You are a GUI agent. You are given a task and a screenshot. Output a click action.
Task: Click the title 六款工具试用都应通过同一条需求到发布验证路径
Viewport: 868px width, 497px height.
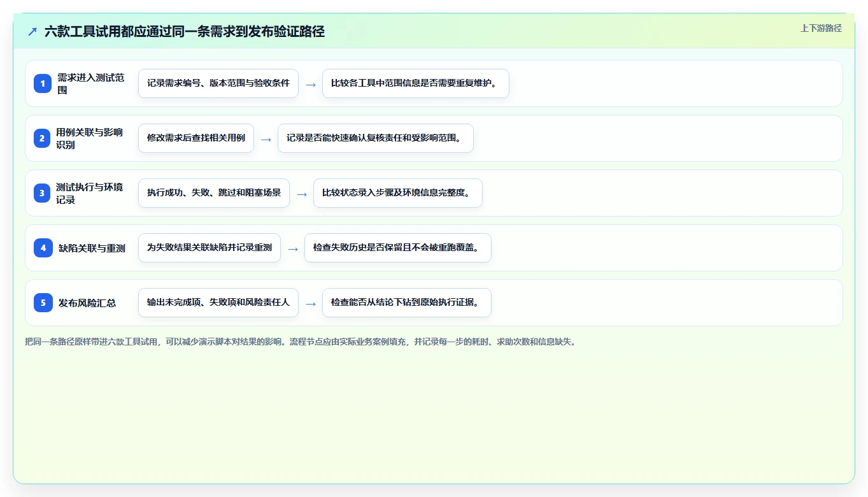click(x=185, y=31)
